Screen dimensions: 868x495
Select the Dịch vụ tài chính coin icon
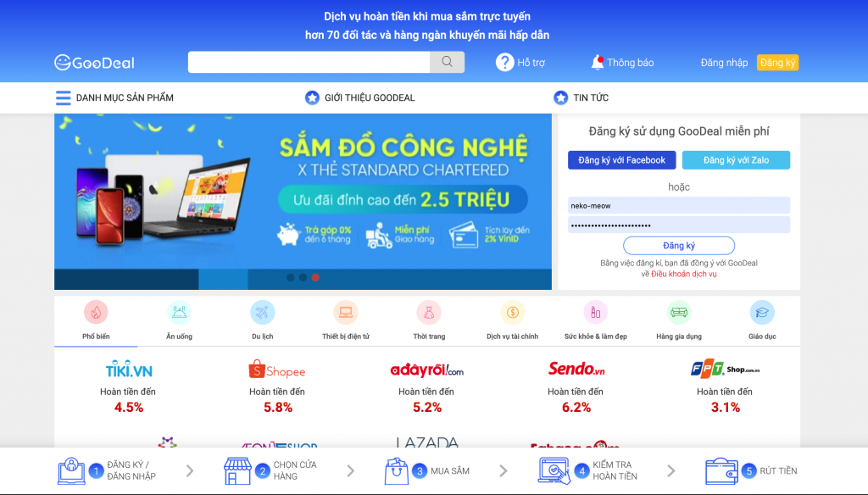click(x=513, y=312)
